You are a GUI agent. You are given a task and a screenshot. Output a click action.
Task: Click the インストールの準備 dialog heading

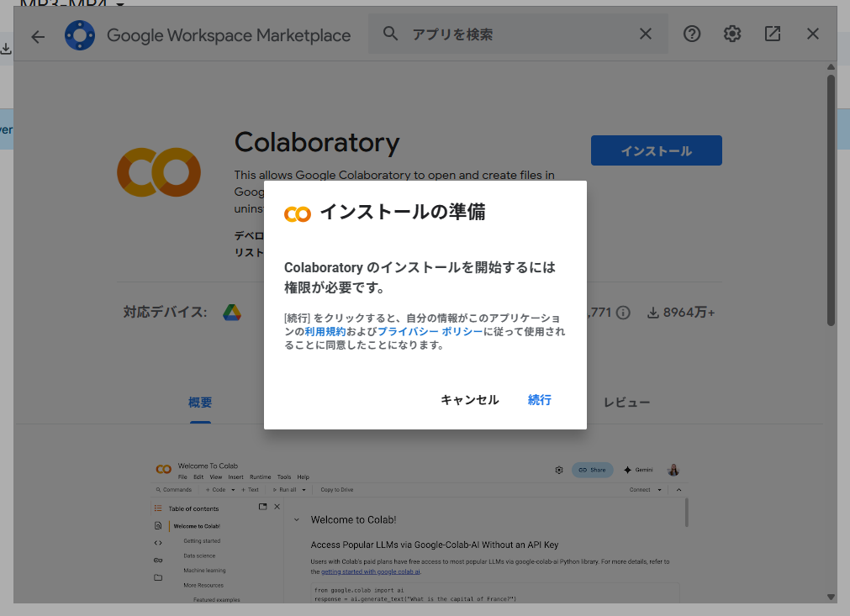tap(403, 212)
